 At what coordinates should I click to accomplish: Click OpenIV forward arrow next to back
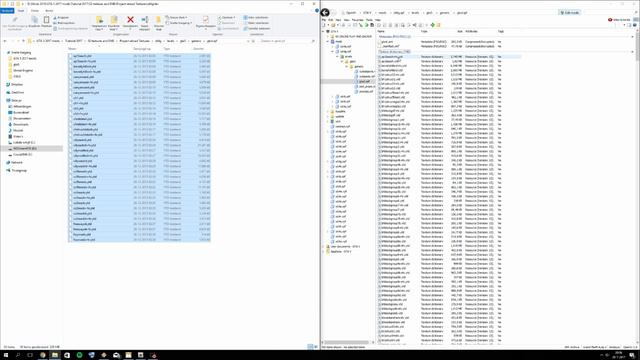coord(333,13)
